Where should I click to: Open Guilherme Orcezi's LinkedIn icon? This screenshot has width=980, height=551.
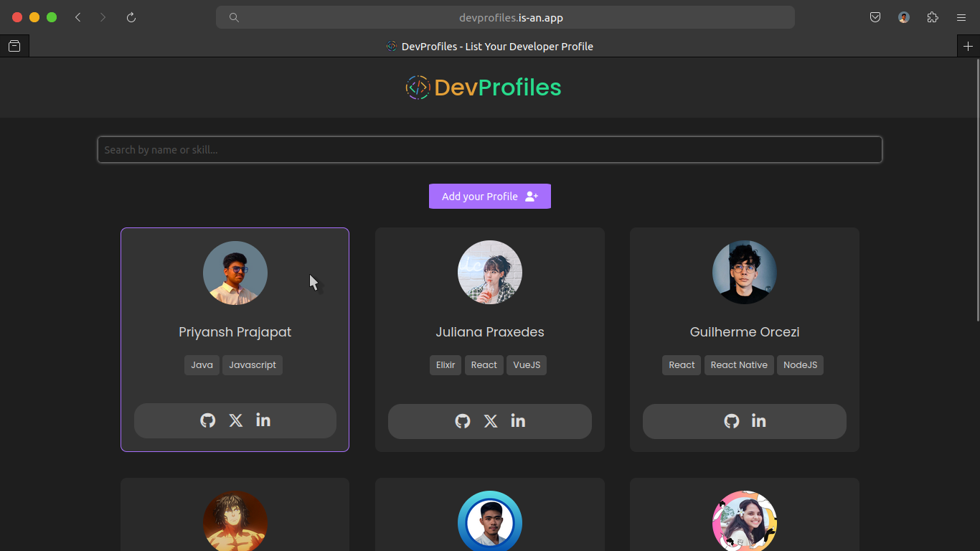coord(758,421)
